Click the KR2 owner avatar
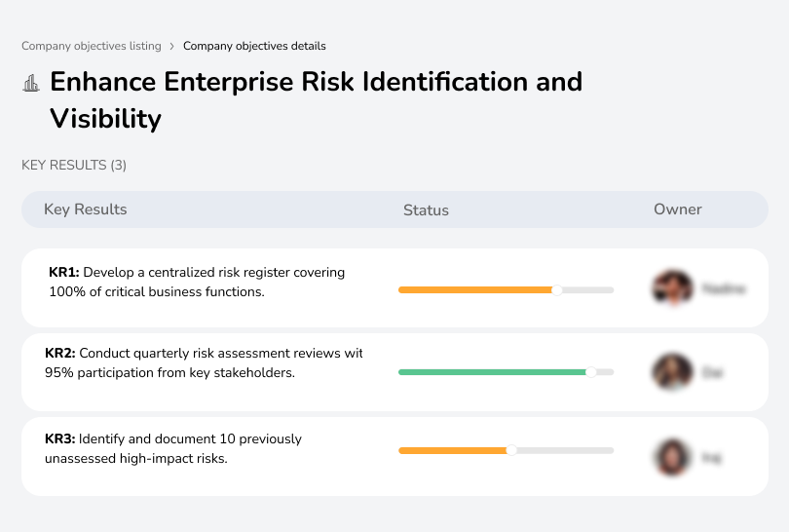The height and width of the screenshot is (532, 789). pos(673,372)
